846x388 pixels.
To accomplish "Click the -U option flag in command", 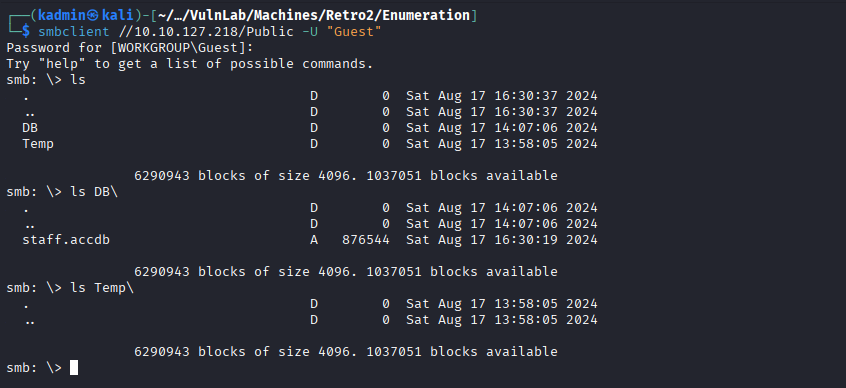I will tap(310, 32).
